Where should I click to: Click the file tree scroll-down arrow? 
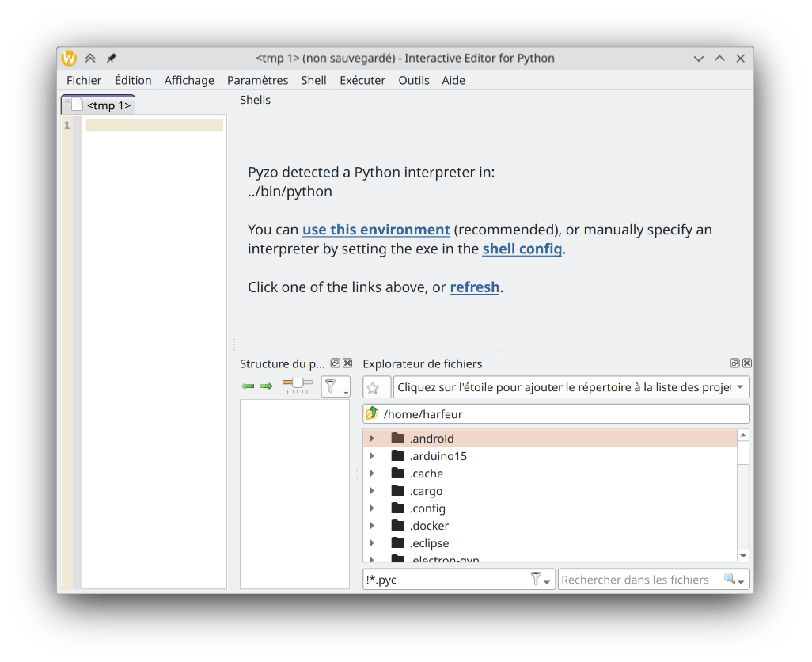click(743, 556)
